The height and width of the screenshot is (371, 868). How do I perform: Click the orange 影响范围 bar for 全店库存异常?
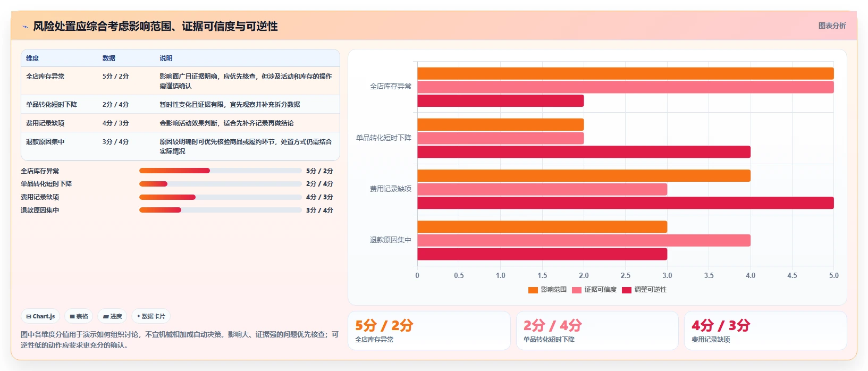coord(626,73)
